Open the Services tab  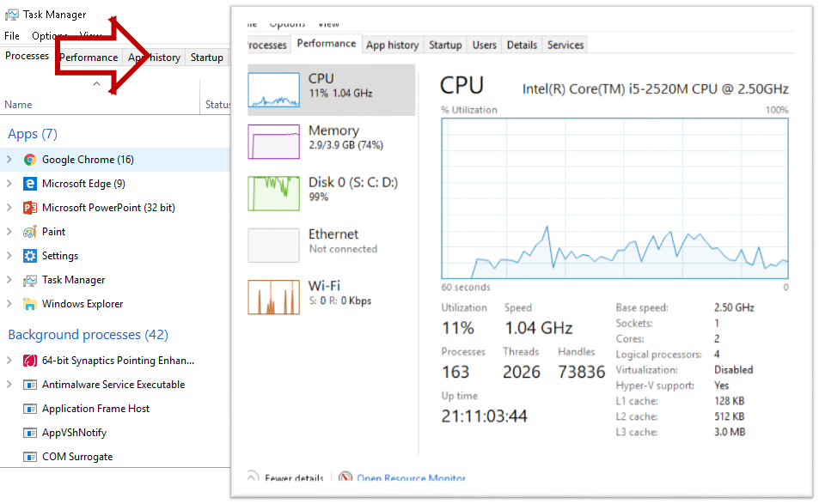pyautogui.click(x=565, y=46)
